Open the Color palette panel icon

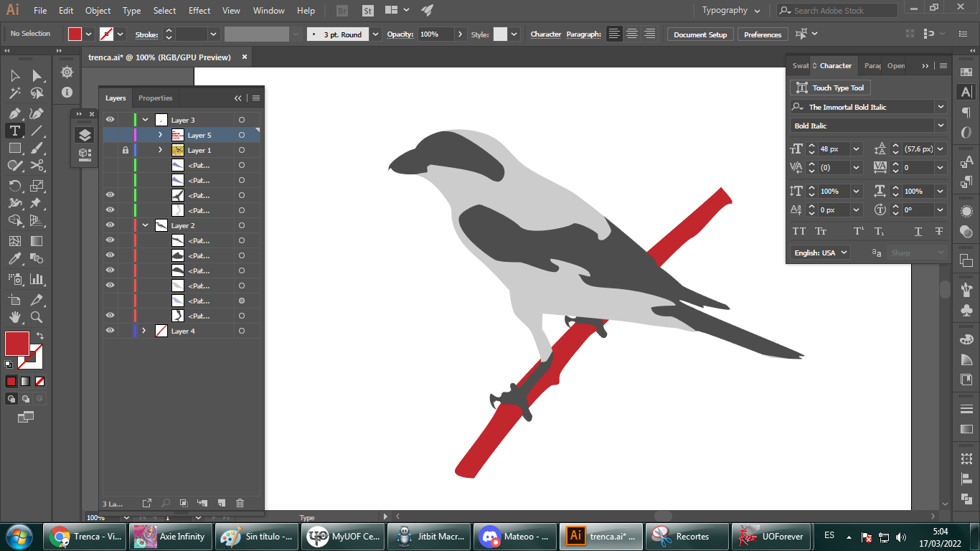966,340
